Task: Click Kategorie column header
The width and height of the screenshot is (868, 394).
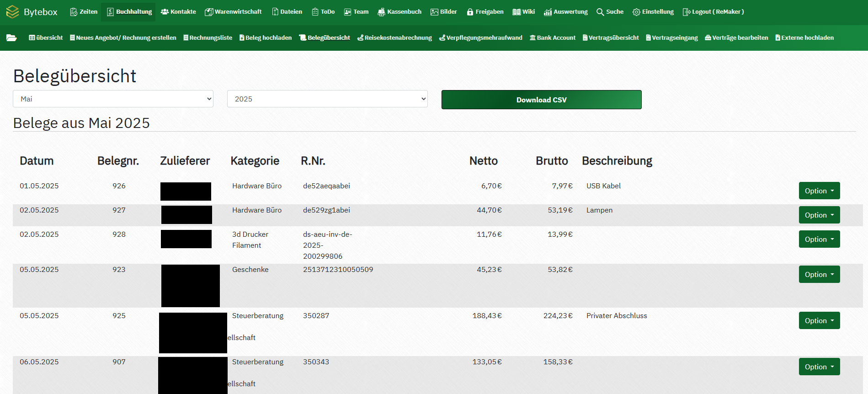Action: click(255, 161)
